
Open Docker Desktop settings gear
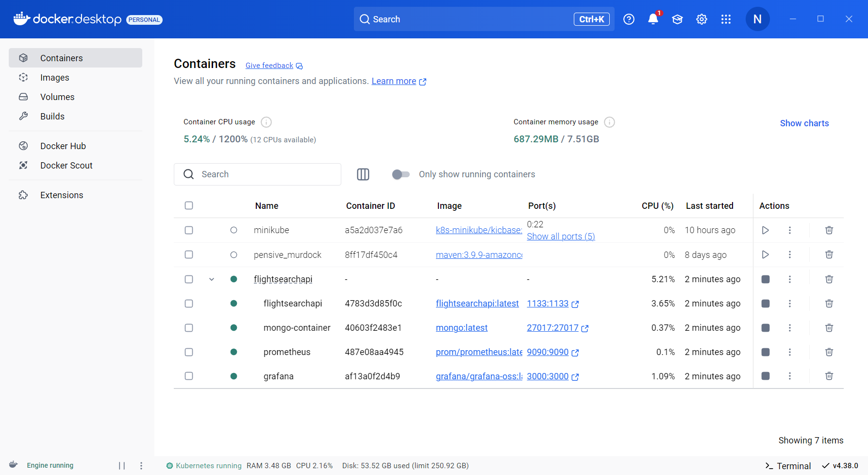tap(701, 19)
